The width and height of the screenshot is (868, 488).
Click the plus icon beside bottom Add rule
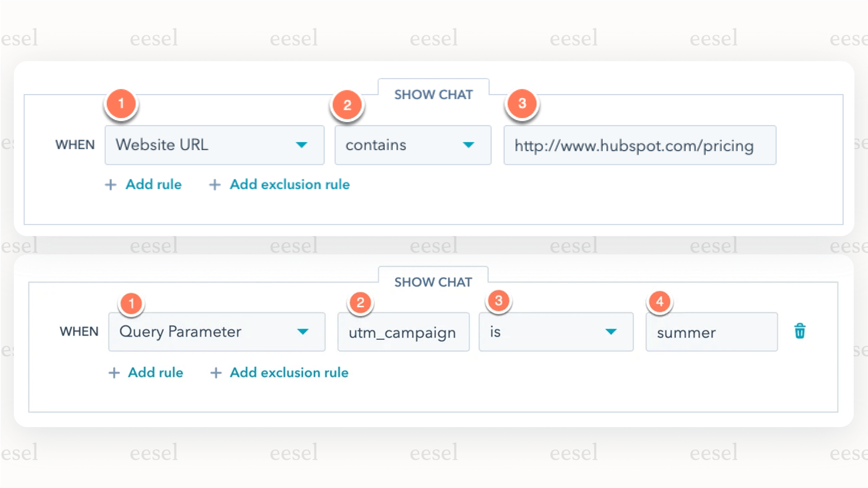coord(114,372)
